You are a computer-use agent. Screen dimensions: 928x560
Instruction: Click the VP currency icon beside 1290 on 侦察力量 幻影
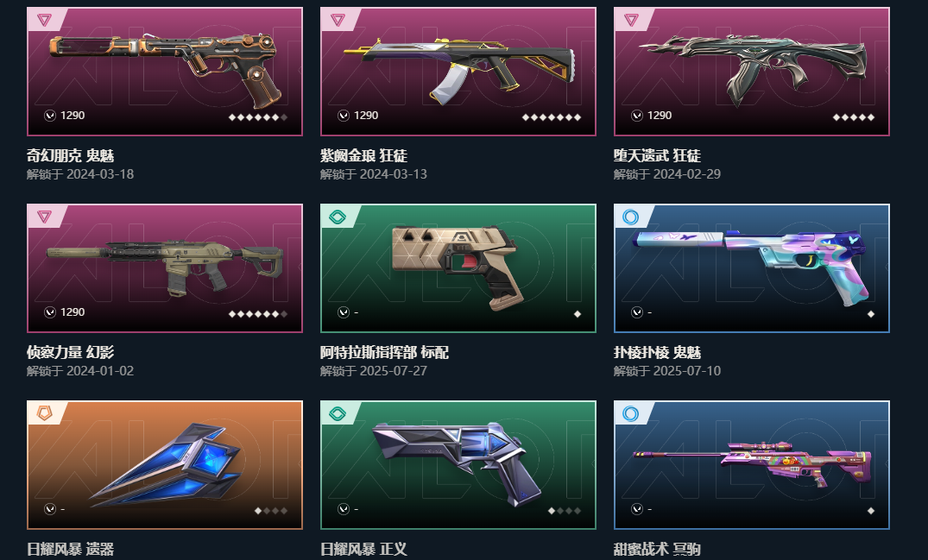point(50,312)
